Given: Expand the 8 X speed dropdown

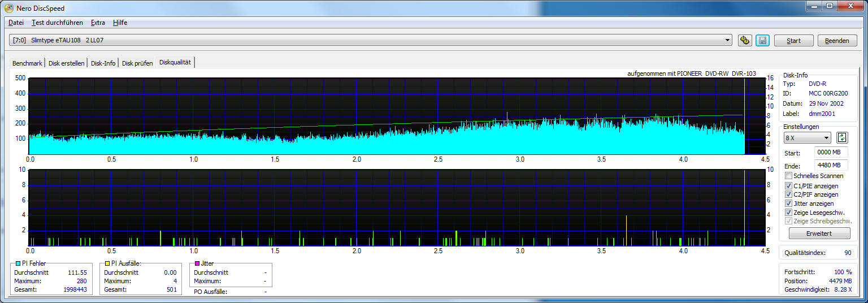Looking at the screenshot, I should tap(807, 138).
